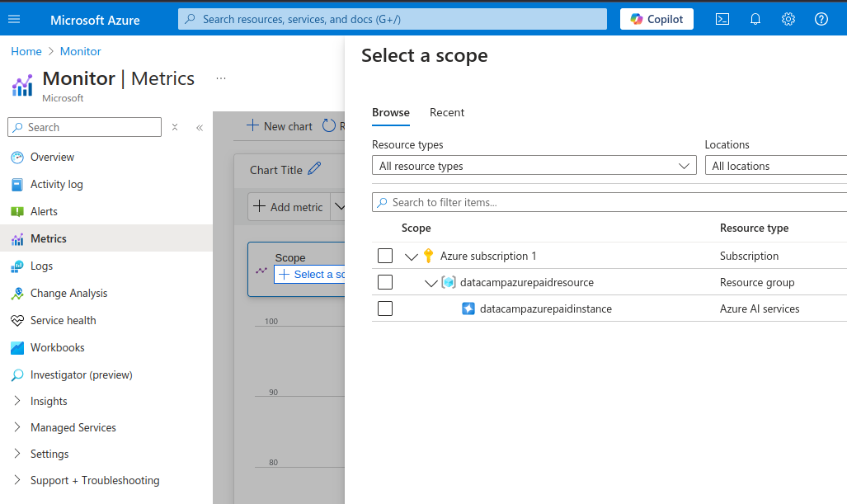Switch to the Browse tab
The image size is (847, 504).
pos(391,112)
